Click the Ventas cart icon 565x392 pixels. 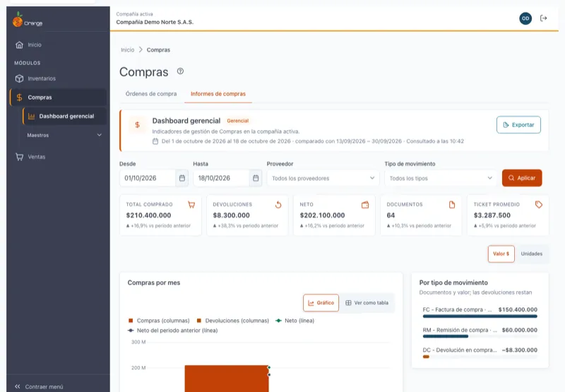(20, 157)
